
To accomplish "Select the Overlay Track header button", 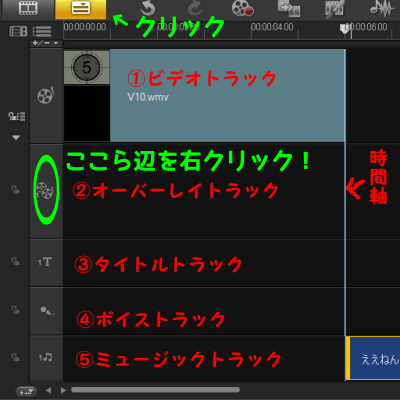I will click(x=46, y=191).
